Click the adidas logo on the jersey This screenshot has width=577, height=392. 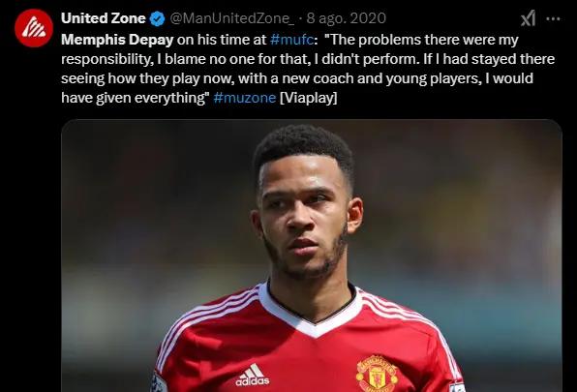[x=252, y=375]
